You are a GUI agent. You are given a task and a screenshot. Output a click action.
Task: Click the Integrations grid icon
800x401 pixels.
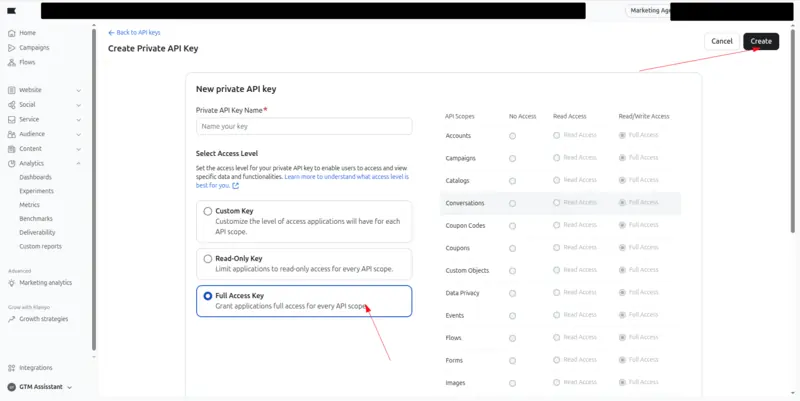point(12,368)
